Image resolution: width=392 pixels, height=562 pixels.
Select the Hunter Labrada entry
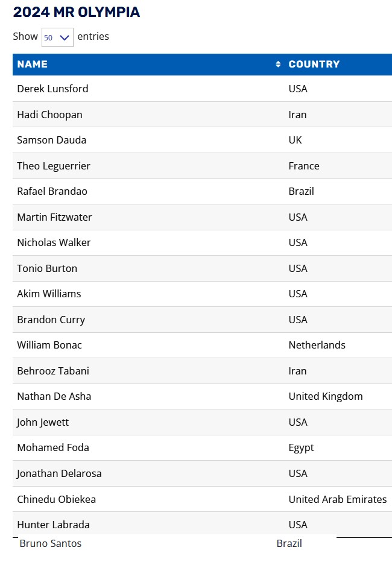pyautogui.click(x=53, y=525)
